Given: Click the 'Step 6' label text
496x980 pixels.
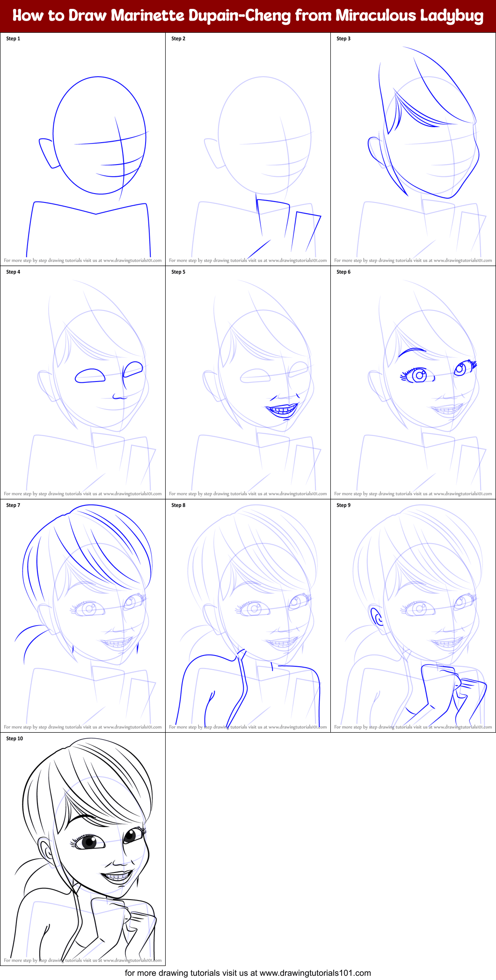Looking at the screenshot, I should (x=343, y=272).
